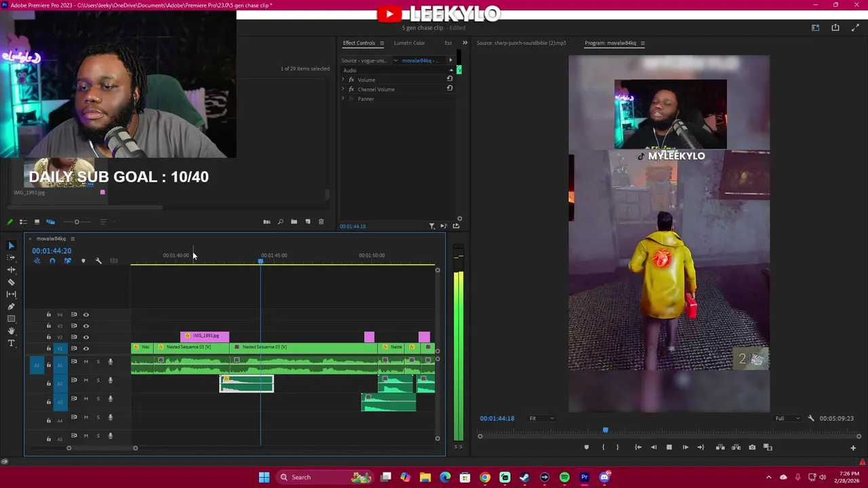The height and width of the screenshot is (488, 868).
Task: Select Program: movalw84kq tab
Action: pos(610,43)
